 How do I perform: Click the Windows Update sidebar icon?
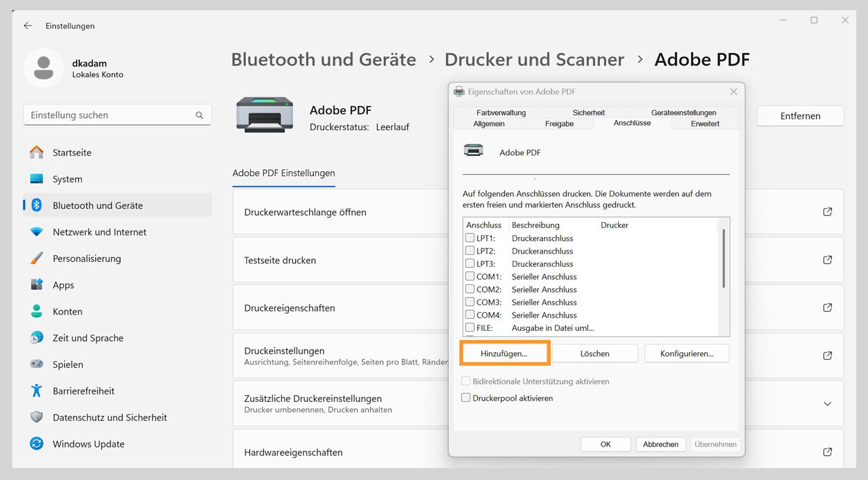coord(37,444)
